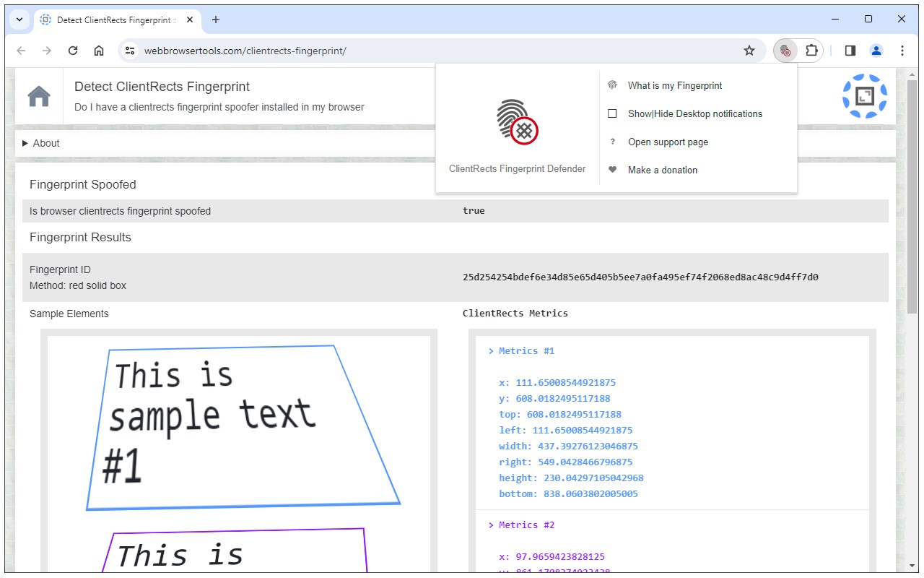Open the Chrome three-dot menu
Image resolution: width=924 pixels, height=578 pixels.
click(902, 51)
